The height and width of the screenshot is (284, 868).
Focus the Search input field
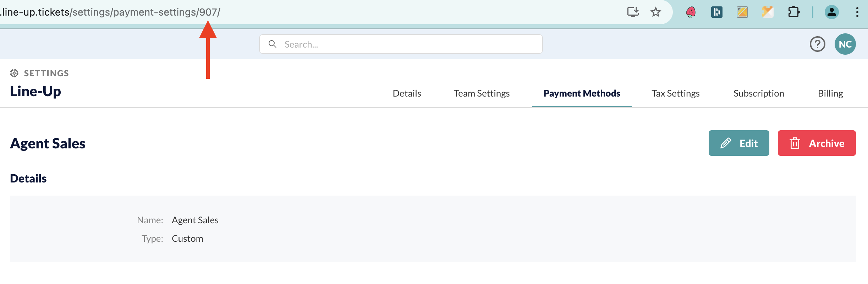pos(401,44)
